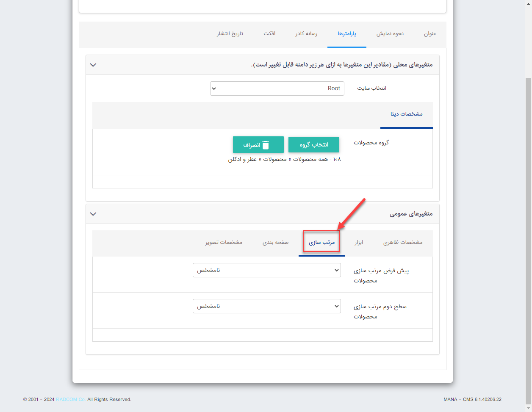
Task: Click the trash icon on the انصراف button
Action: 266,145
